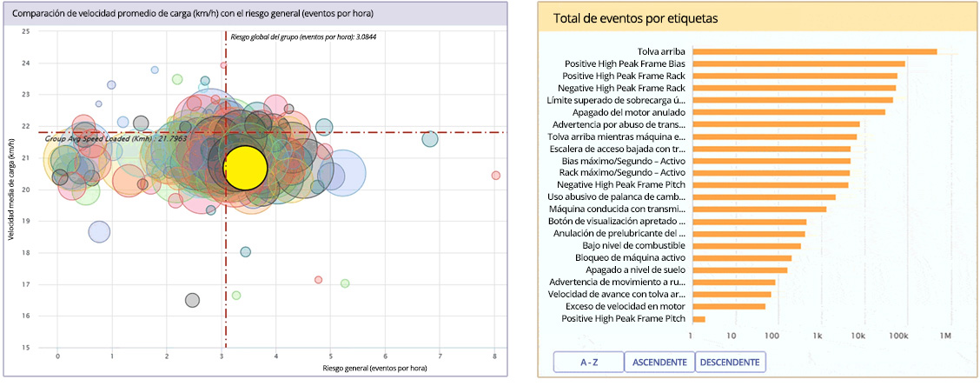Click the Exceso de velocidad en motor bar
The width and height of the screenshot is (980, 386).
pos(730,306)
